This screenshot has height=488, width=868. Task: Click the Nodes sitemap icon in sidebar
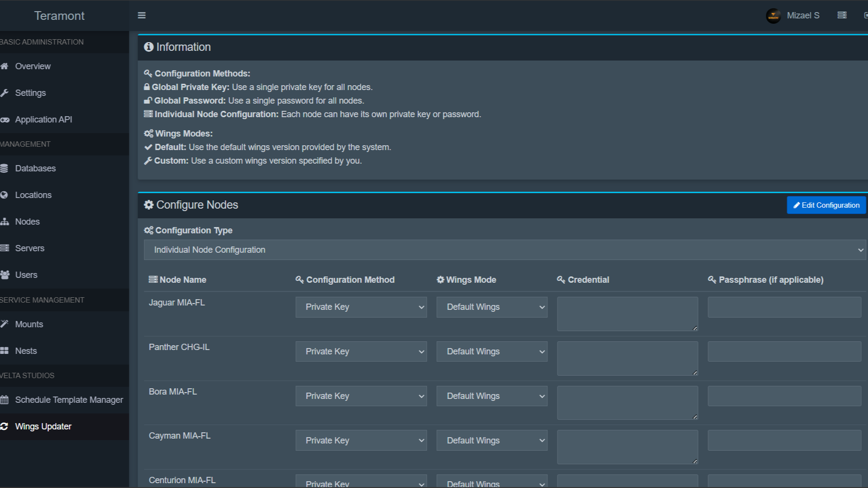pyautogui.click(x=4, y=222)
